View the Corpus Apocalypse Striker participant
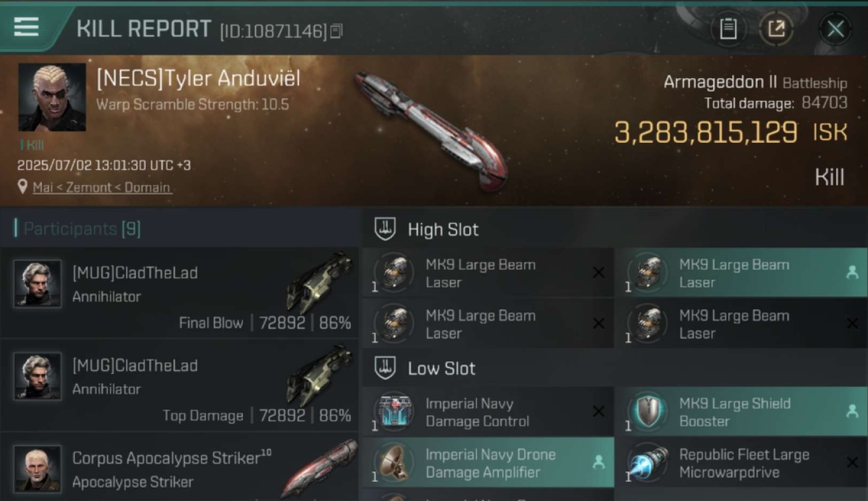The width and height of the screenshot is (868, 501). (x=180, y=468)
